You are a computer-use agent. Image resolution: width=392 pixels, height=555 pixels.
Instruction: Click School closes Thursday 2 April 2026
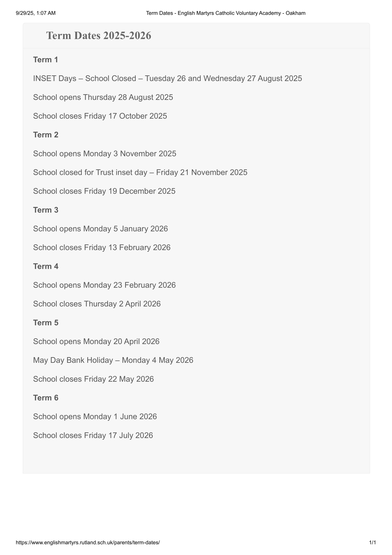pyautogui.click(x=97, y=304)
